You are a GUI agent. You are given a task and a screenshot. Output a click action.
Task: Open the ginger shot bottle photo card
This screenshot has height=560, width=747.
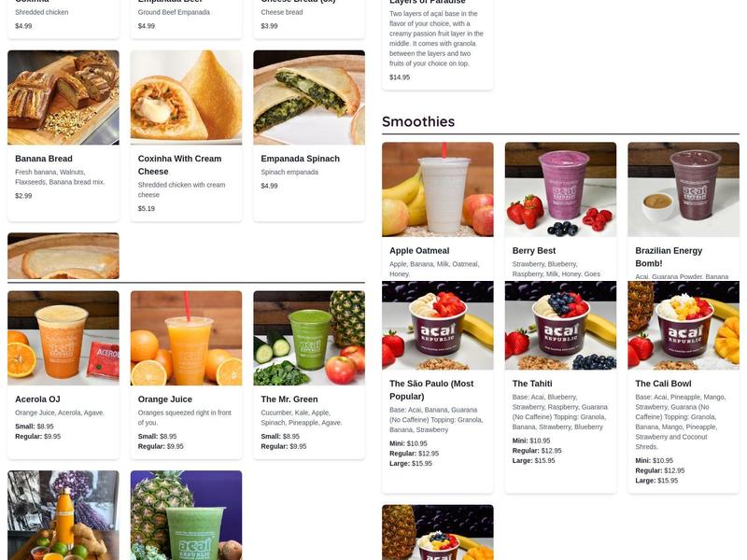click(63, 515)
